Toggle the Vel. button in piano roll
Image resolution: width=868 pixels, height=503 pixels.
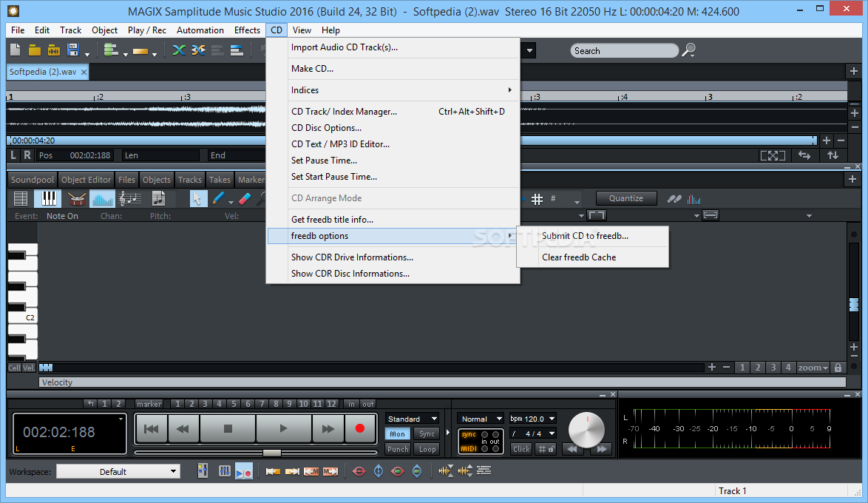pyautogui.click(x=29, y=368)
